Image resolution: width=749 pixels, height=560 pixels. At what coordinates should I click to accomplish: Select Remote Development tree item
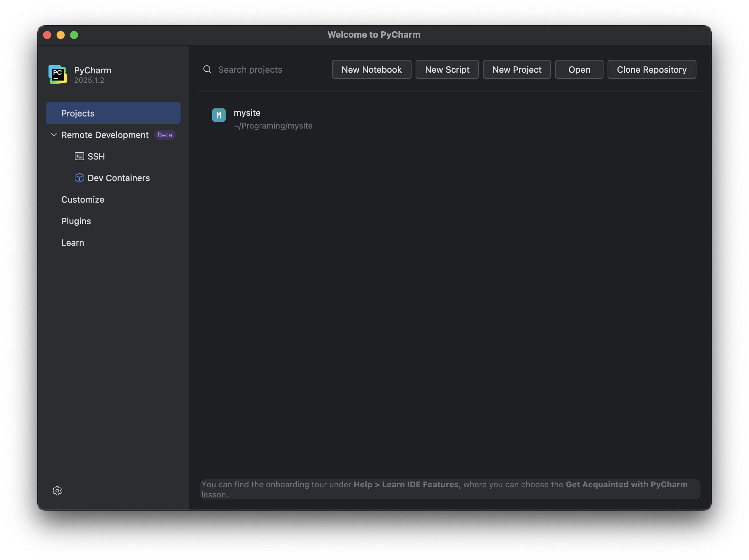click(105, 135)
